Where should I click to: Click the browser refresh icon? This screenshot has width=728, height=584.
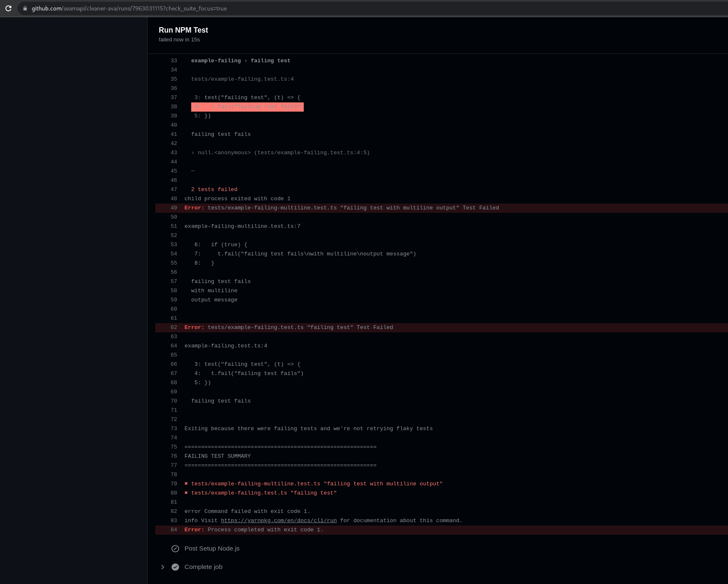[x=8, y=8]
